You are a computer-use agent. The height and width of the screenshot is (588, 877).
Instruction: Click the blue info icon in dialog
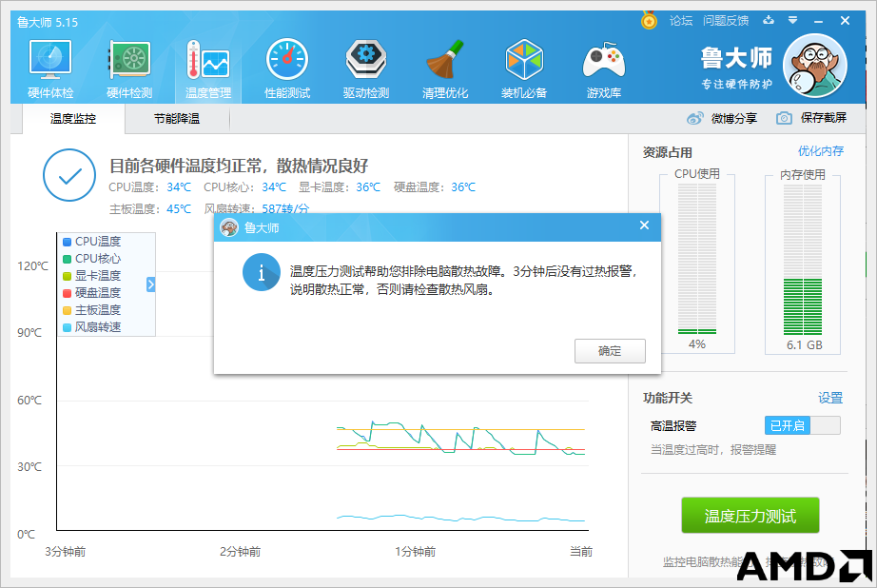point(262,272)
